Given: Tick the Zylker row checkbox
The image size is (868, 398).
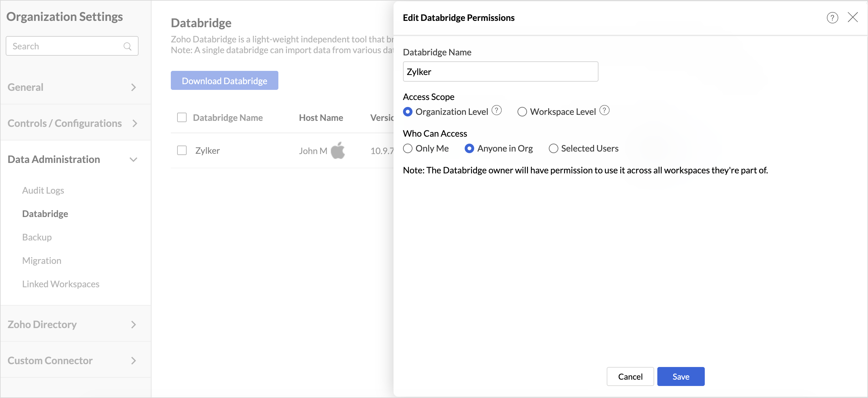Looking at the screenshot, I should click(x=182, y=150).
